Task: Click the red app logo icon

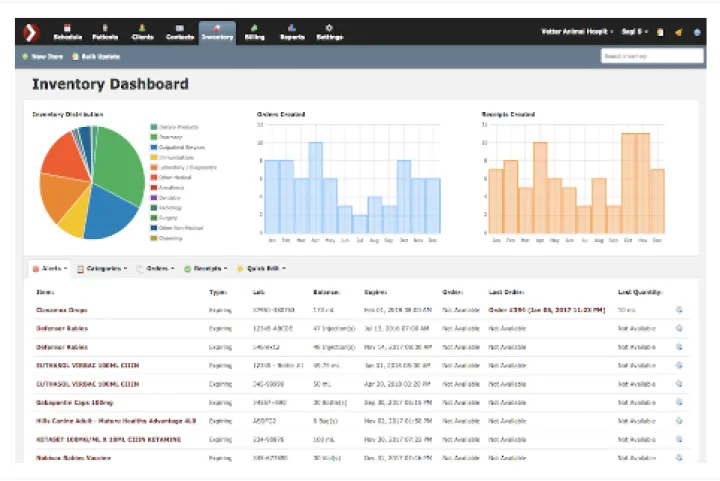Action: click(x=32, y=32)
